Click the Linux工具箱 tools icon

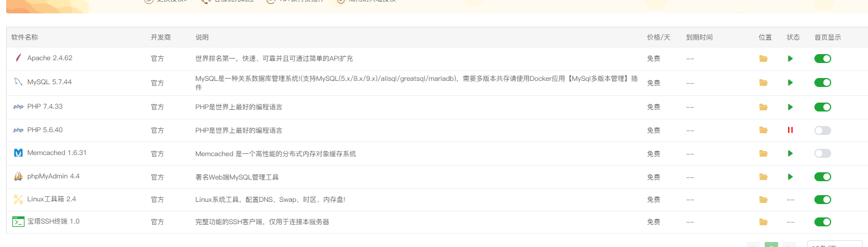[18, 199]
